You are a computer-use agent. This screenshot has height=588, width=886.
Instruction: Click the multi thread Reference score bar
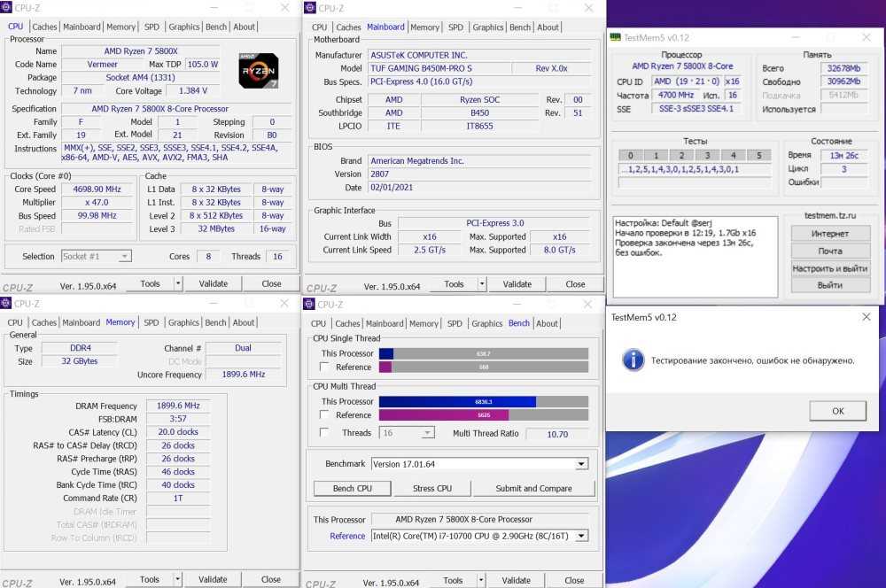484,415
